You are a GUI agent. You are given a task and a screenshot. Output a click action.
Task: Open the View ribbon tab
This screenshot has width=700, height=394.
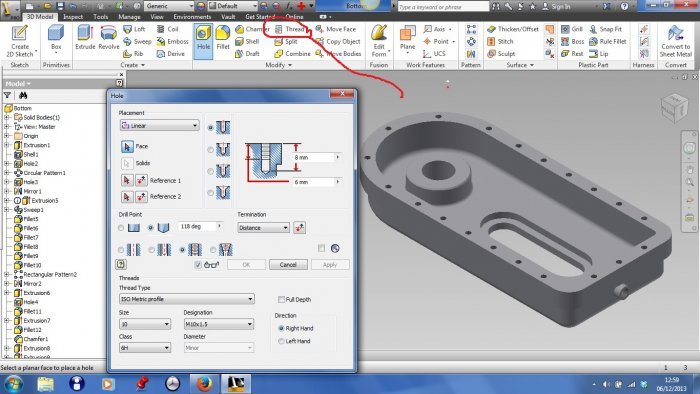pyautogui.click(x=157, y=17)
